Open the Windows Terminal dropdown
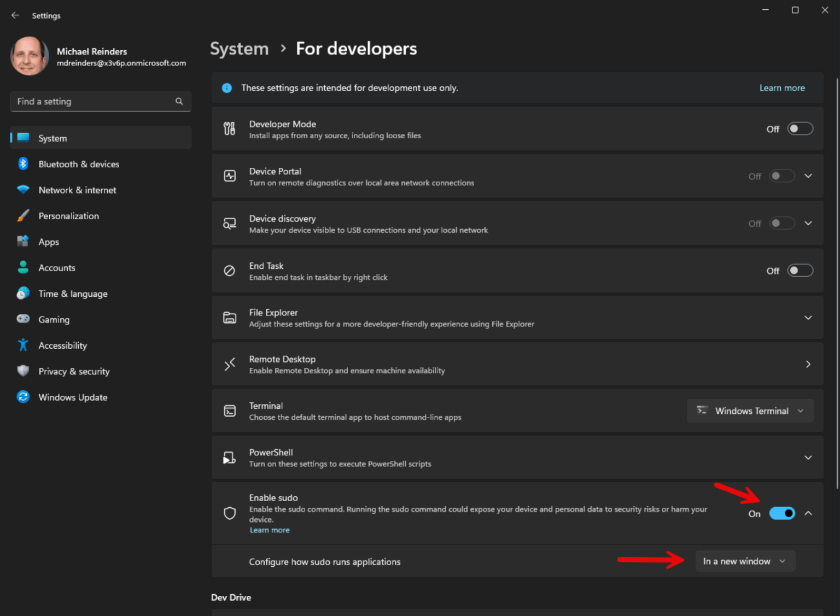The width and height of the screenshot is (840, 616). pos(750,410)
